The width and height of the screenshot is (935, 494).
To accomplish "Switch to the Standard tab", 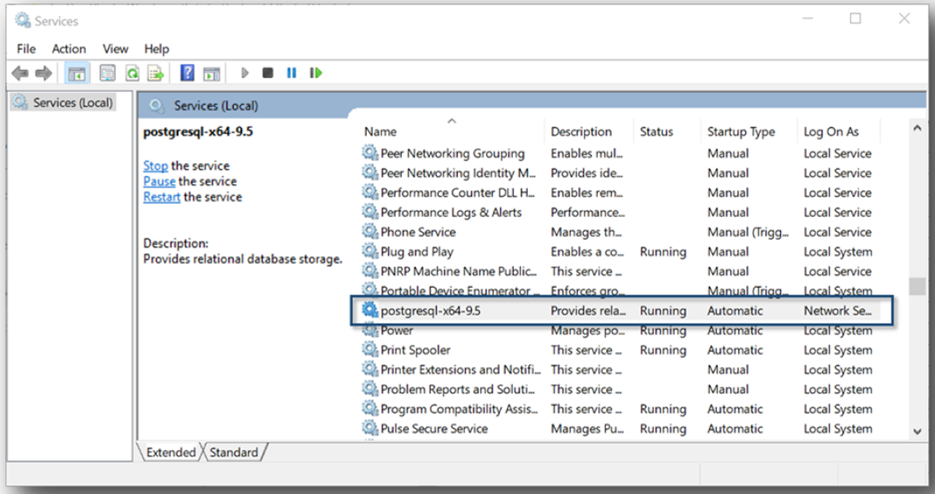I will point(234,452).
